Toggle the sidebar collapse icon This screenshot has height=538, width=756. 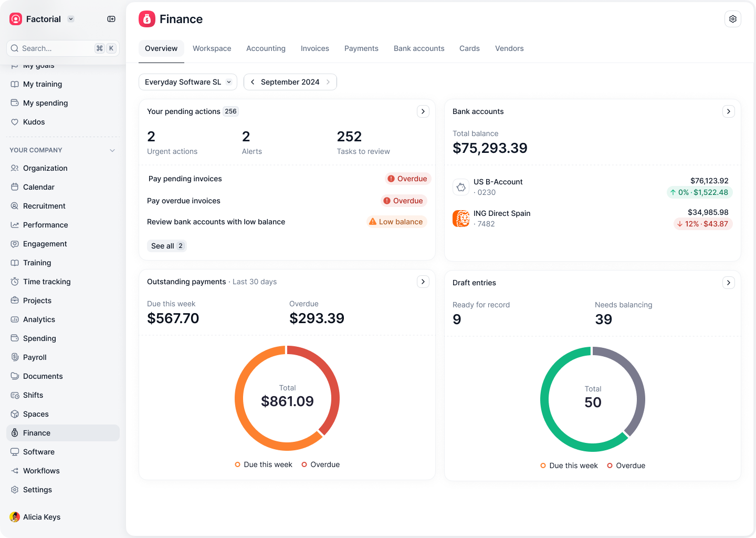click(111, 19)
